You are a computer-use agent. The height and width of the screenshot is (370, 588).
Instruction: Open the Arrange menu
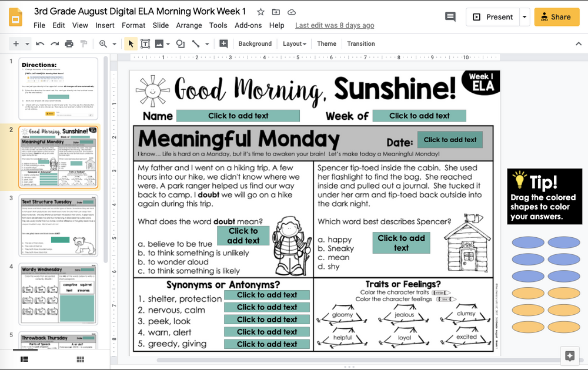(189, 25)
